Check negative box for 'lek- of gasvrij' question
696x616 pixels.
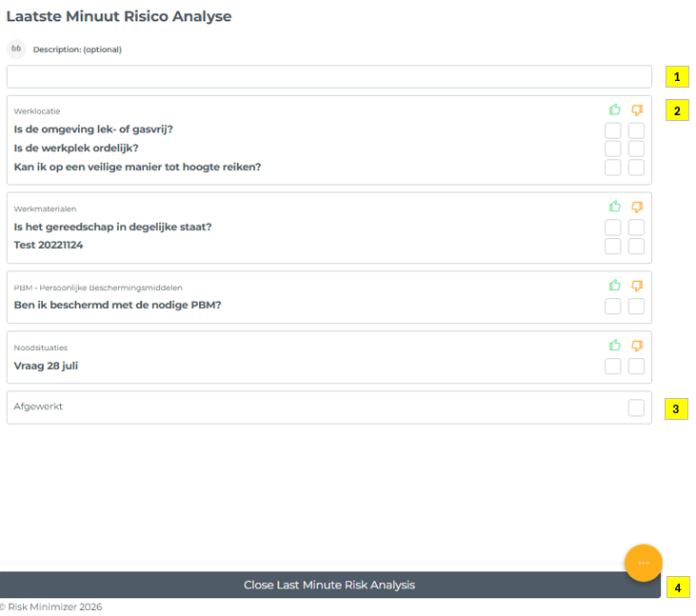[x=636, y=130]
